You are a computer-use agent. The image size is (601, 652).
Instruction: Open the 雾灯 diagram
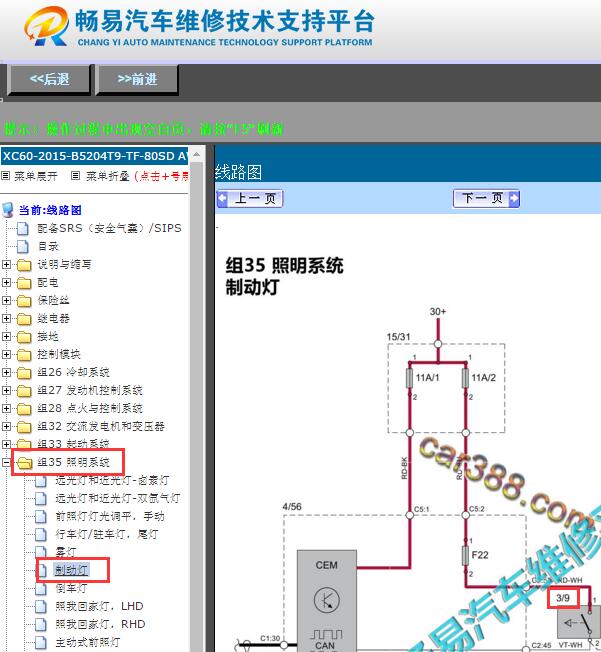66,552
